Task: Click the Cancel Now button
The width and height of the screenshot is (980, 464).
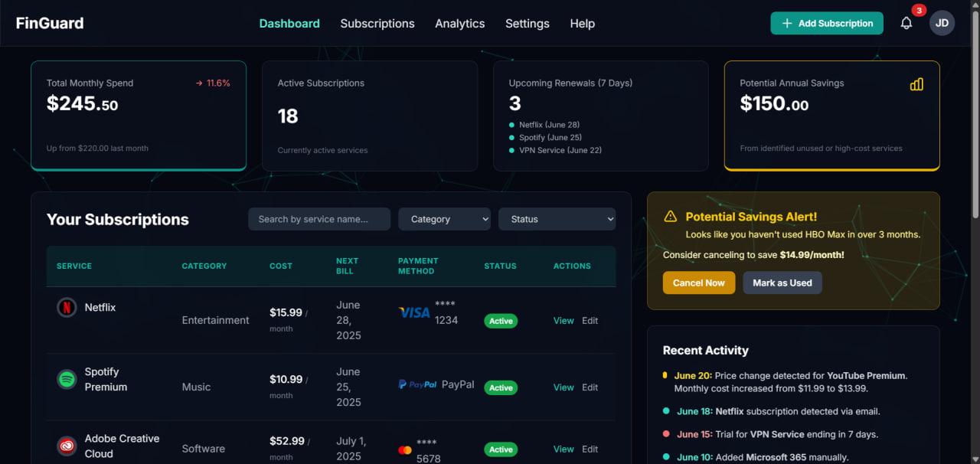Action: 699,283
